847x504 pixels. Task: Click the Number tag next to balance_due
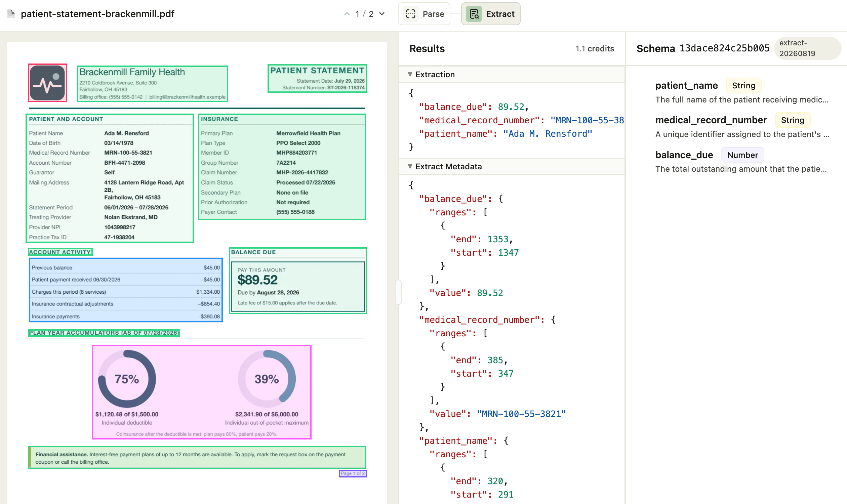[742, 155]
